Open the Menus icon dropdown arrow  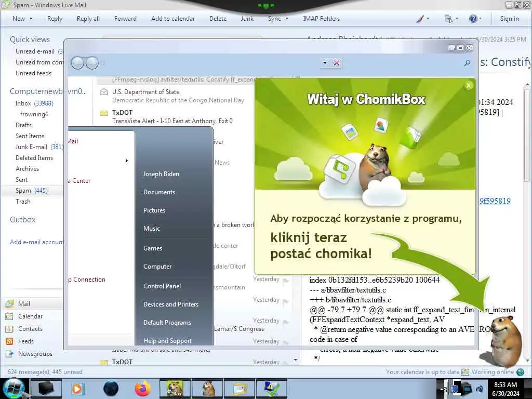(457, 19)
